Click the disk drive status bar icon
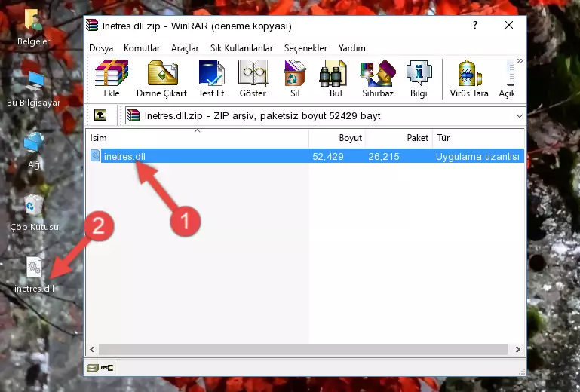Viewport: 580px width, 392px height. (93, 368)
